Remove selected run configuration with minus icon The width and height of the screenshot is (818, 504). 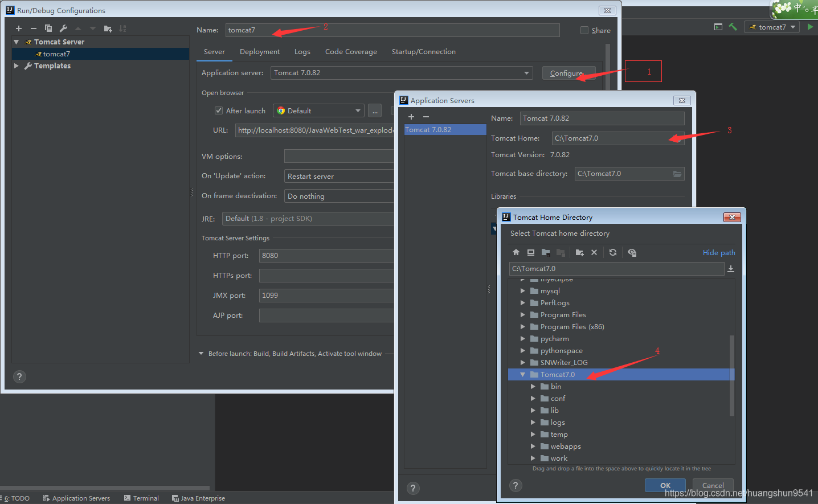(34, 28)
